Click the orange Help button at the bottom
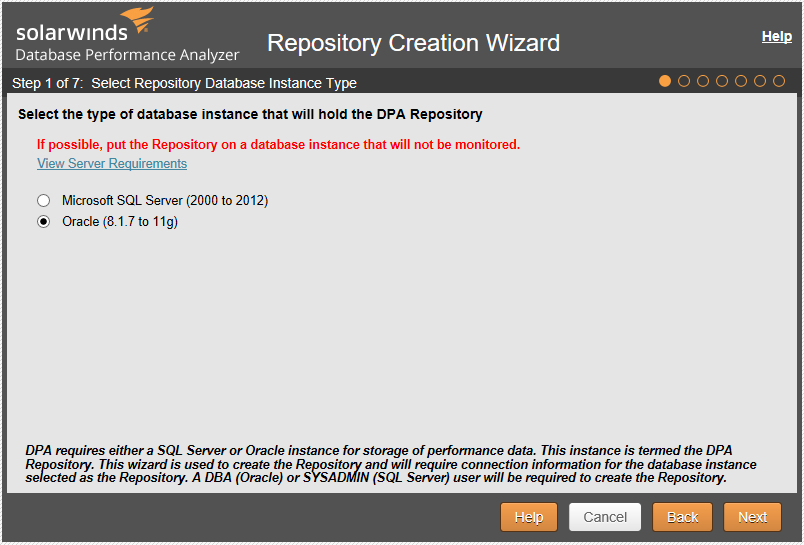The height and width of the screenshot is (545, 804). 529,517
